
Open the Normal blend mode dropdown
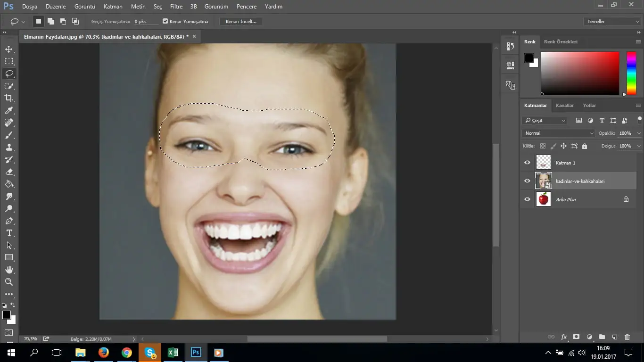559,133
